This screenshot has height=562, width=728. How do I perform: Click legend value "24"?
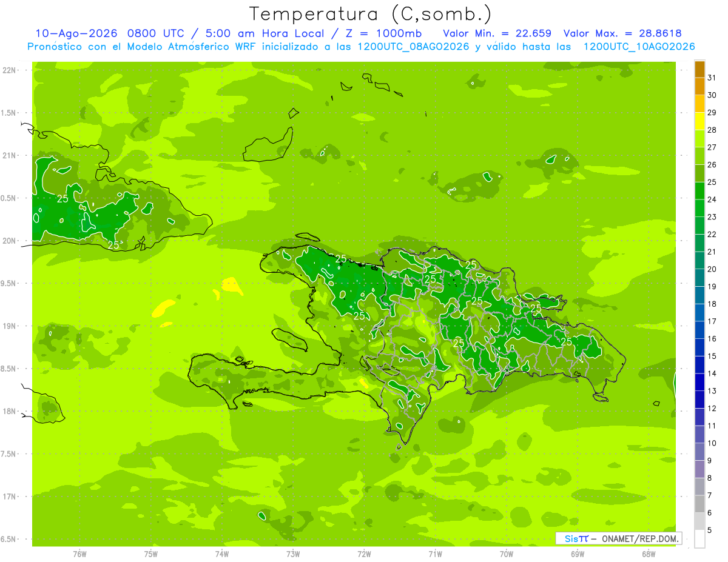tap(712, 199)
